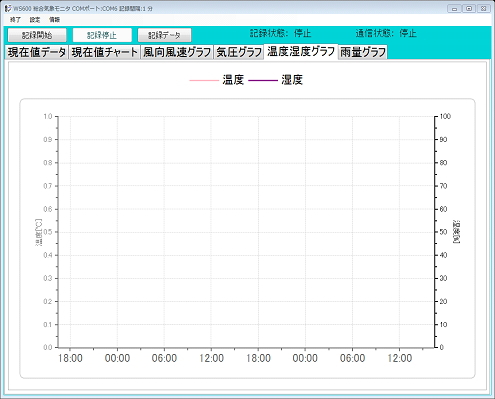Switch to the 風向風速グラフ tab

(177, 52)
